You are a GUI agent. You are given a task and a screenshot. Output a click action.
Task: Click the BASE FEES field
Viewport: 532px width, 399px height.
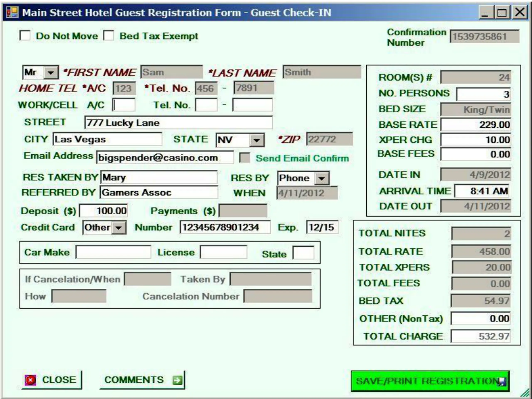click(x=476, y=154)
